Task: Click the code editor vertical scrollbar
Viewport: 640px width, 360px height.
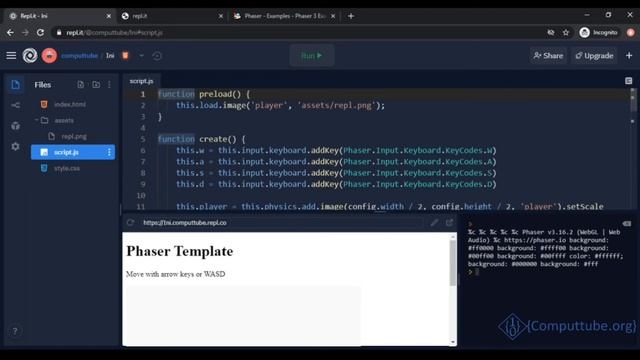Action: point(633,100)
